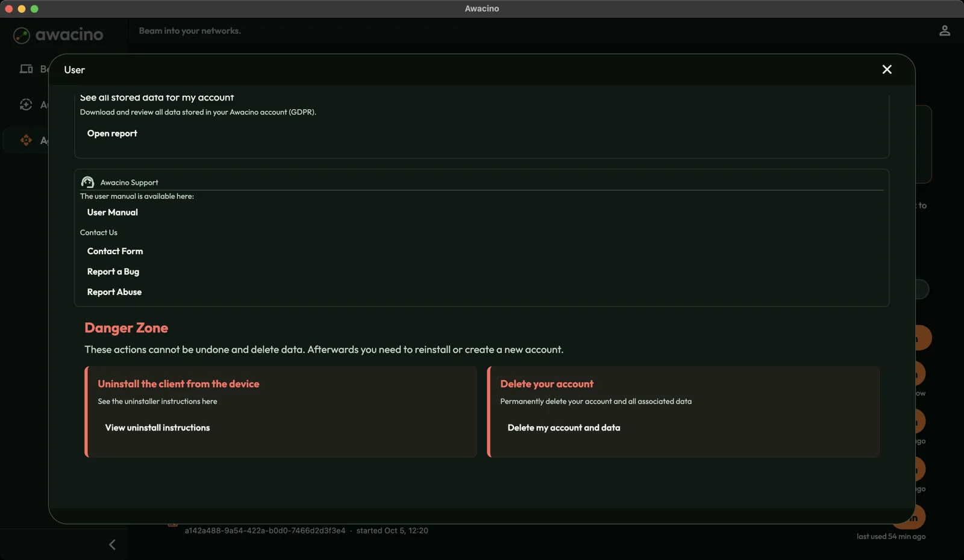Click the session ID text at bottom

click(265, 530)
